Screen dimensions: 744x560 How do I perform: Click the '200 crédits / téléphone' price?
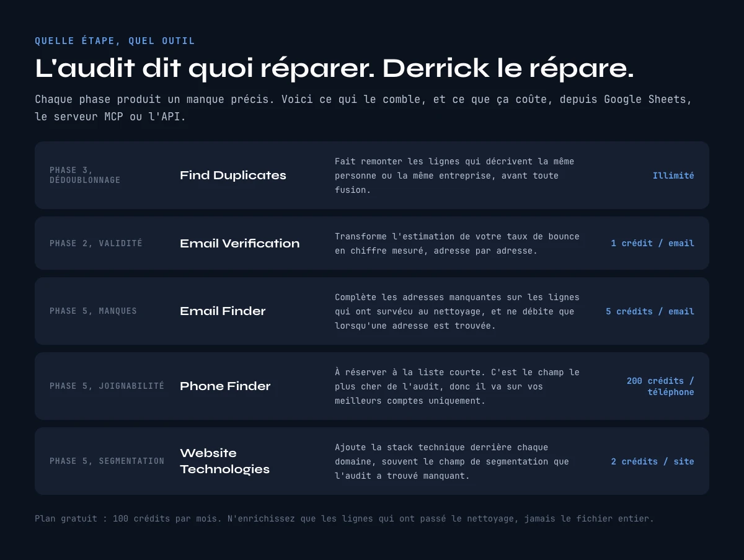(660, 386)
